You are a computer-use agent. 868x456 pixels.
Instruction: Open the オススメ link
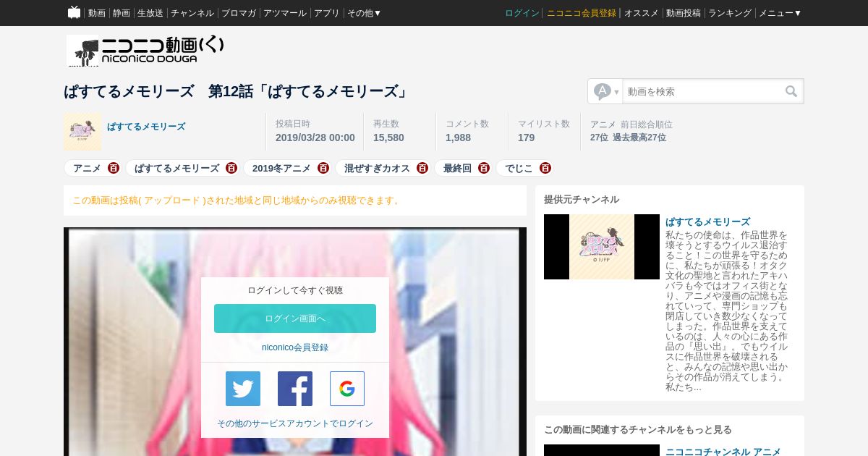(x=642, y=13)
